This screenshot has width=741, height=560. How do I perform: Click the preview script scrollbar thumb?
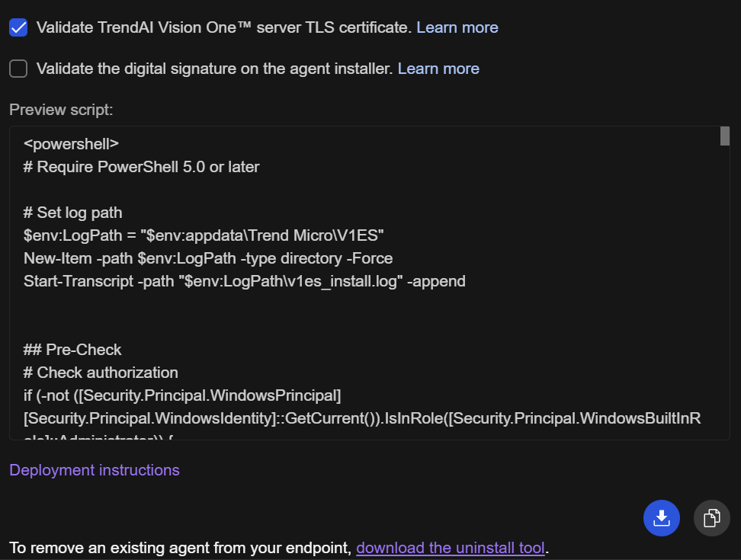(725, 136)
